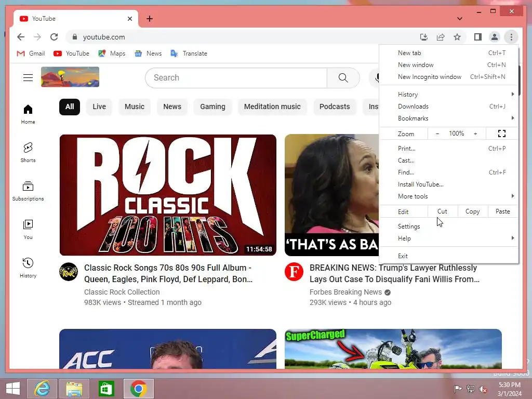Select the Music filter chip
The width and height of the screenshot is (532, 399).
[x=135, y=107]
